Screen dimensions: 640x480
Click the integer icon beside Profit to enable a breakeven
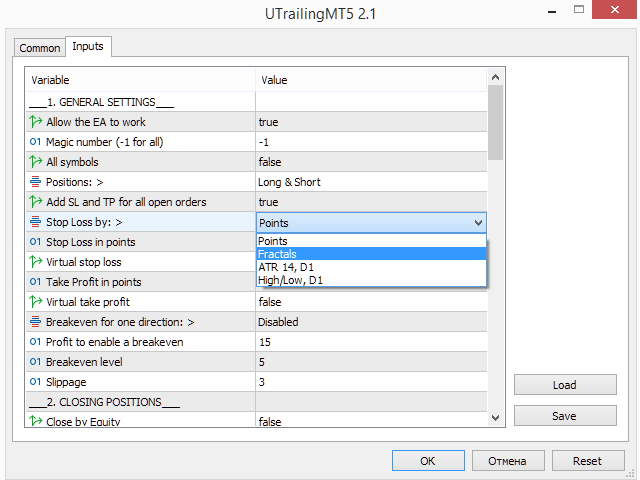[x=36, y=342]
